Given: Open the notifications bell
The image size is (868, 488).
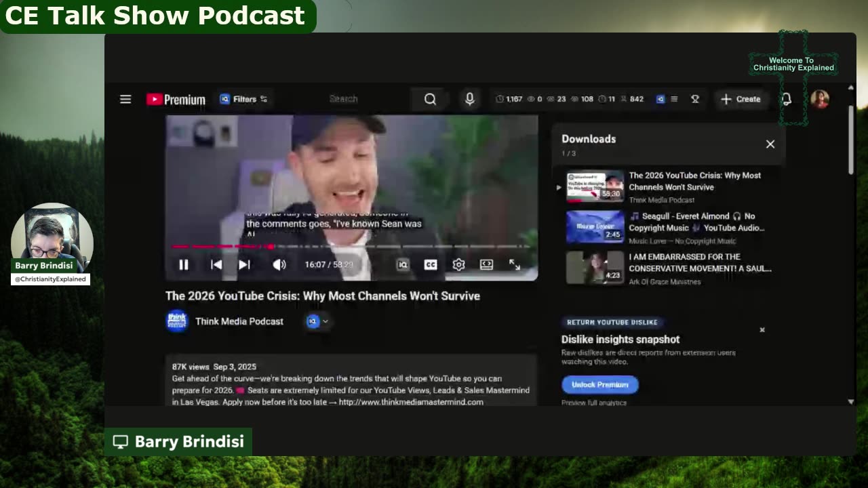Looking at the screenshot, I should pos(786,99).
